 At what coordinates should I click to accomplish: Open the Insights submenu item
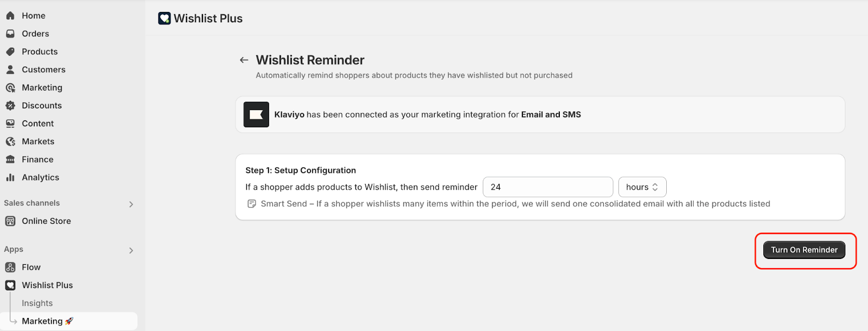[x=37, y=303]
